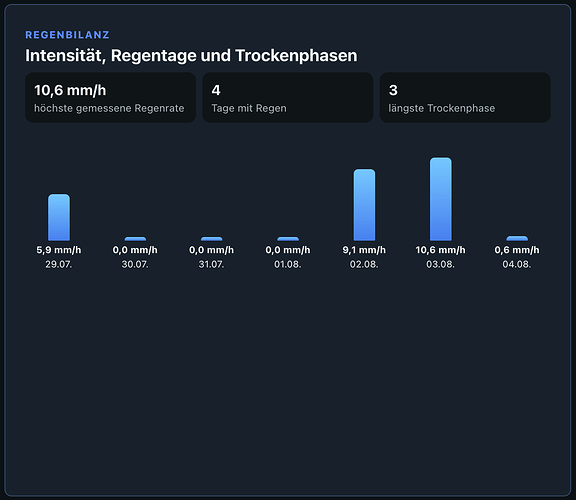Screen dimensions: 576x500
Task: Click the date label 30.07.
Action: [135, 265]
